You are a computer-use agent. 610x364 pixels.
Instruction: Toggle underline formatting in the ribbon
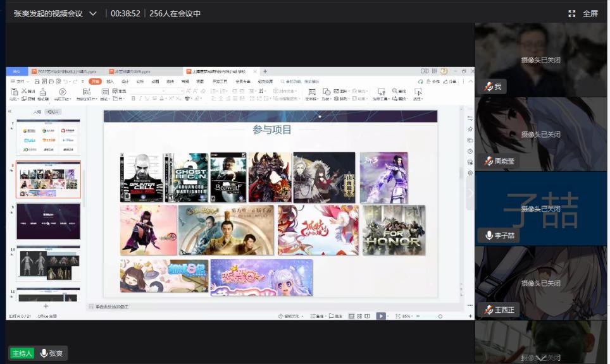(147, 99)
